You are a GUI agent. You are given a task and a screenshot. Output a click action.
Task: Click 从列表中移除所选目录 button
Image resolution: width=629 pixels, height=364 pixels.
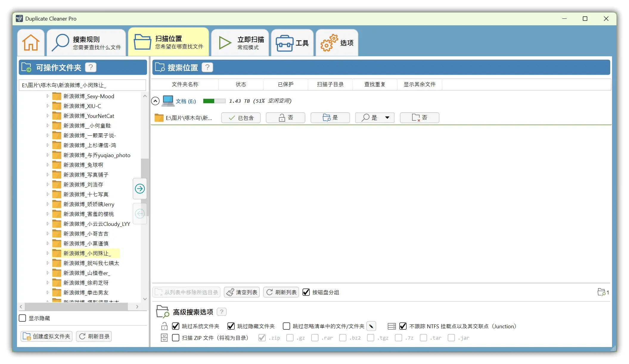[186, 292]
